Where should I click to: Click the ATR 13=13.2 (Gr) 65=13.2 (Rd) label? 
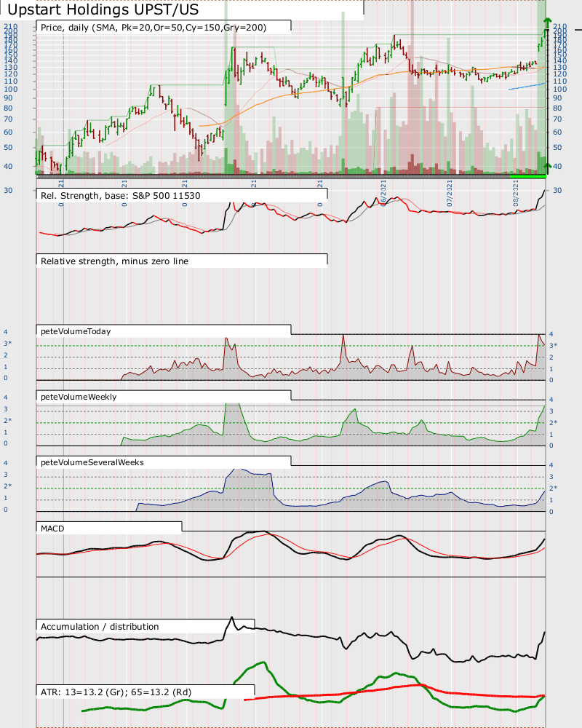[x=116, y=692]
